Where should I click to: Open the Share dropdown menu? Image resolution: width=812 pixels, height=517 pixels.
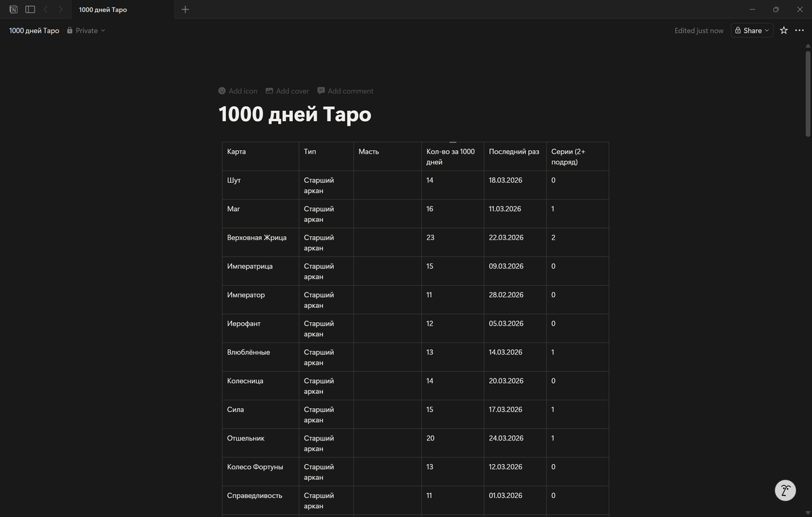[x=752, y=30]
